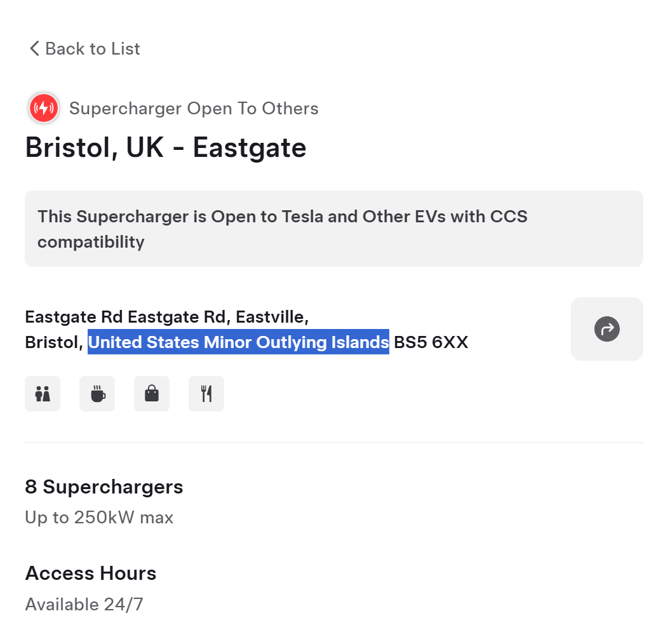Open directions with the share arrow icon
Image resolution: width=656 pixels, height=644 pixels.
pyautogui.click(x=606, y=330)
